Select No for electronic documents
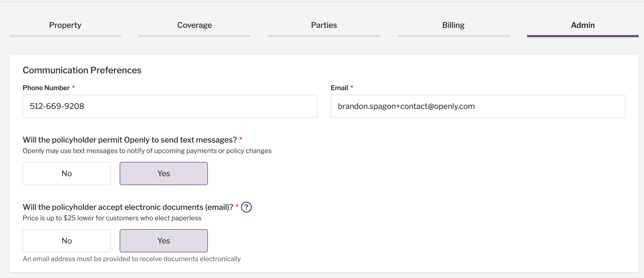 pos(67,241)
